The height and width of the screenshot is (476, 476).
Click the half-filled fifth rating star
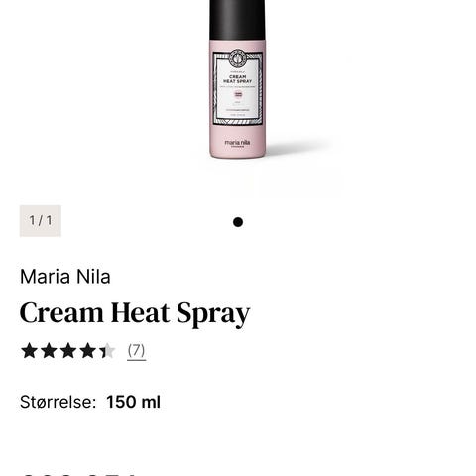107,350
